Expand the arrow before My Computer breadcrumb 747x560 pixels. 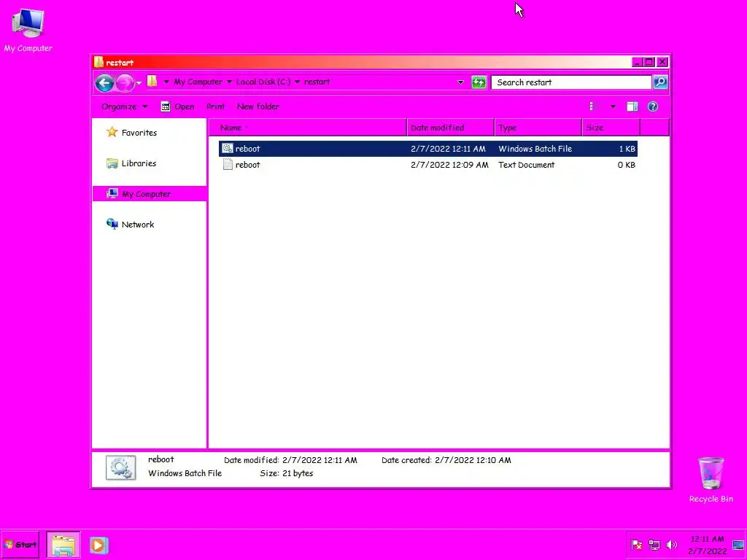166,82
